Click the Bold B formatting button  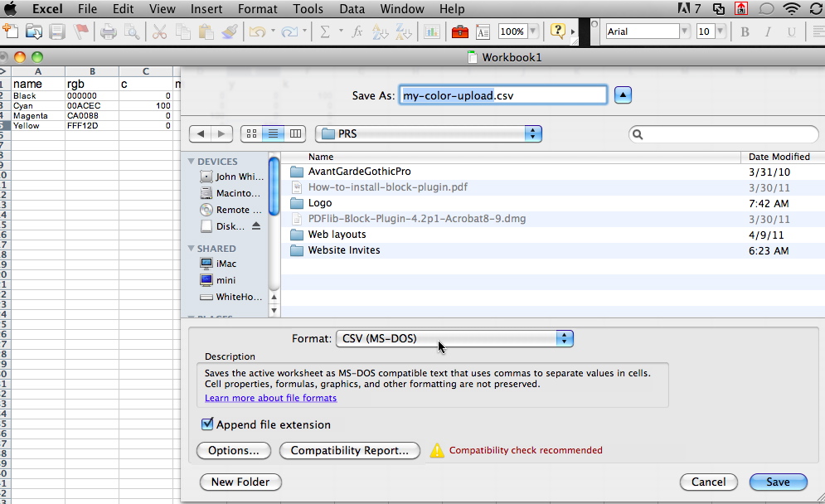tap(745, 31)
